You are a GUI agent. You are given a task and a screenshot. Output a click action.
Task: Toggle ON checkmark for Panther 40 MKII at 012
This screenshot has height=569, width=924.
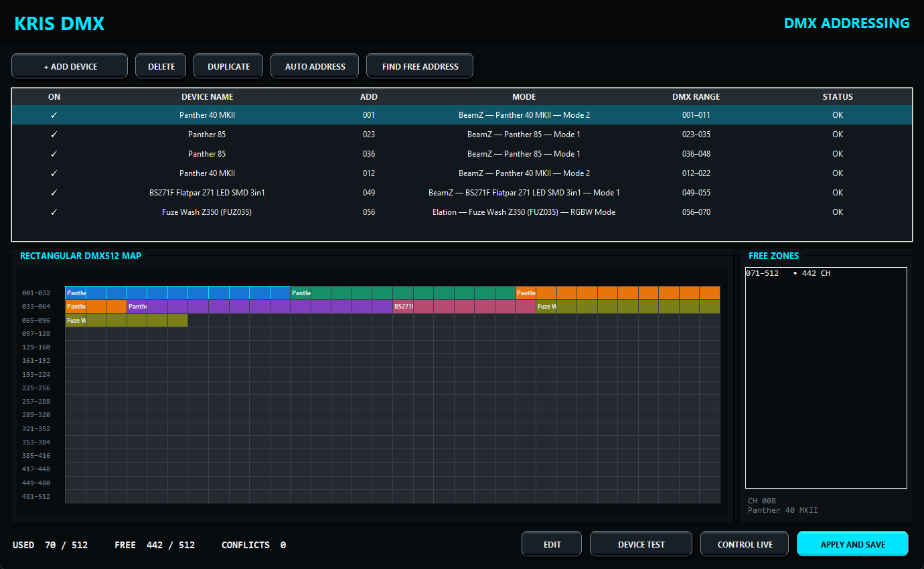54,173
